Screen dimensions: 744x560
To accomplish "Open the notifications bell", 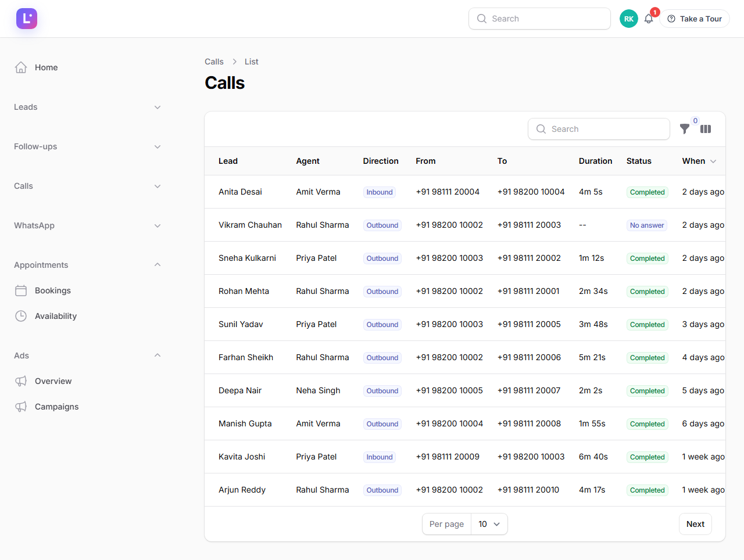I will point(649,19).
